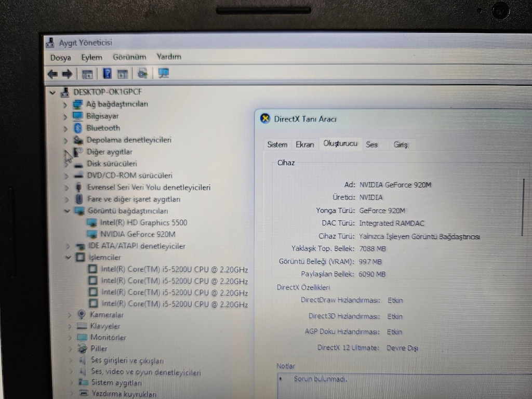The image size is (532, 399).
Task: Click the Kameralar webcam icon
Action: (x=82, y=314)
